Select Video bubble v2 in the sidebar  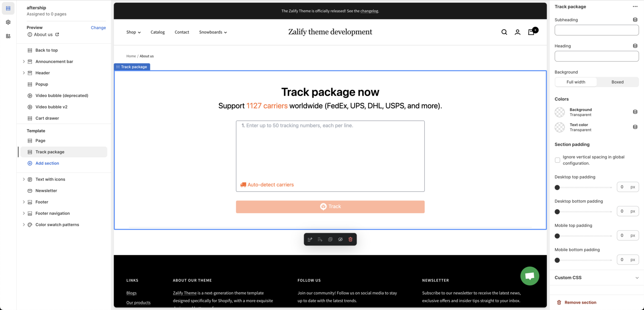point(51,107)
